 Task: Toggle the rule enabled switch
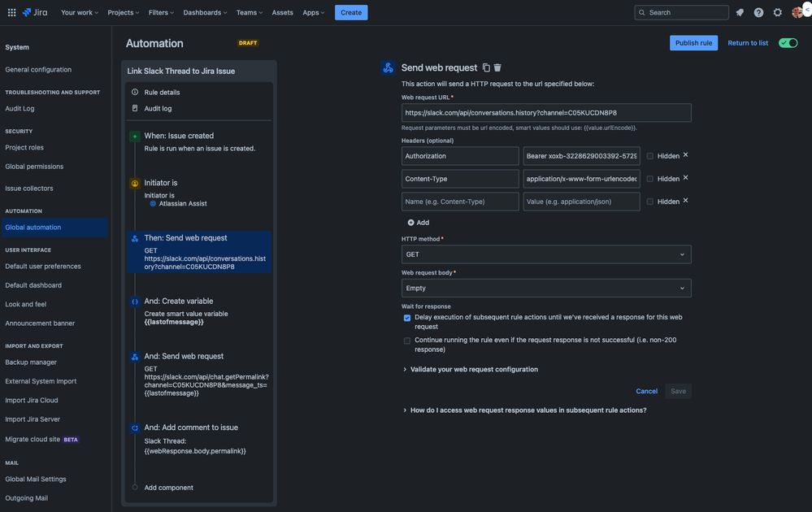(788, 43)
